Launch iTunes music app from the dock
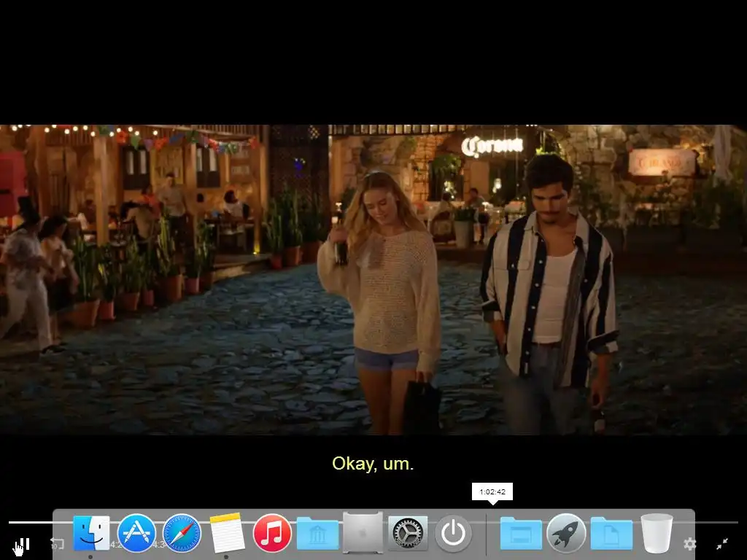 tap(272, 533)
